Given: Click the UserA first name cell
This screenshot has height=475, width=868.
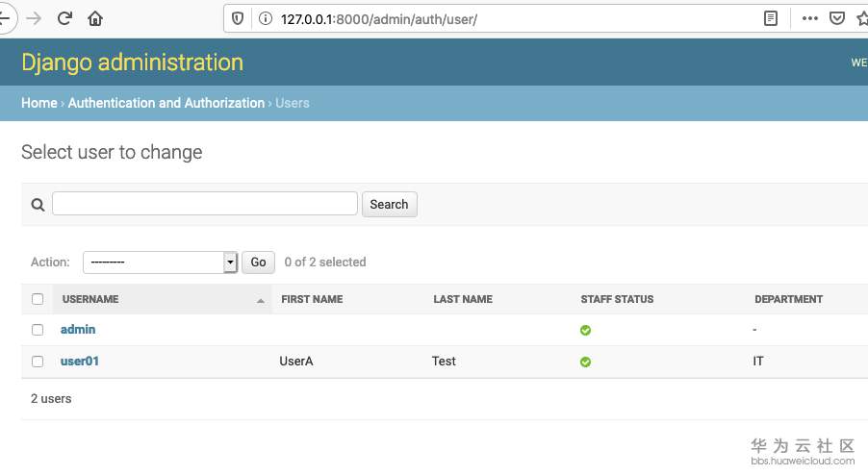Looking at the screenshot, I should 296,362.
